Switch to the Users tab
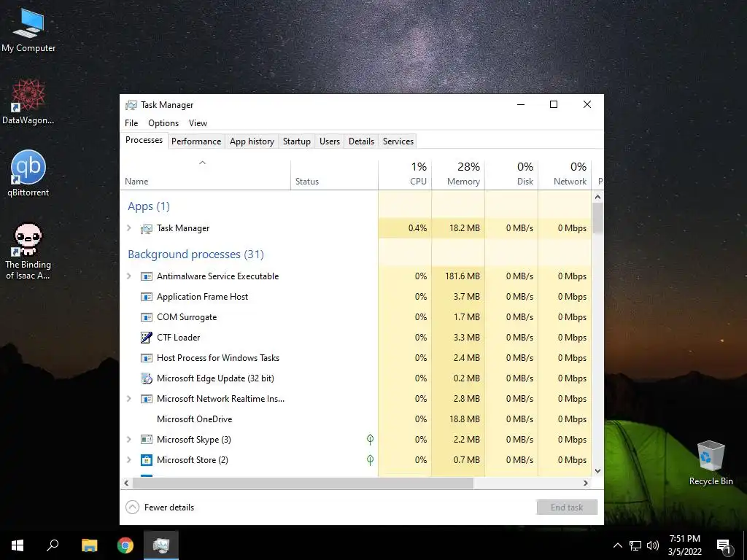This screenshot has height=560, width=747. click(330, 141)
